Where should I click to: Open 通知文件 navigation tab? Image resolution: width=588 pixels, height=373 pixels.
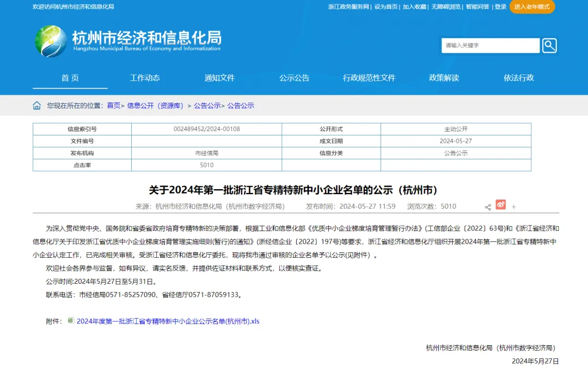pyautogui.click(x=219, y=78)
